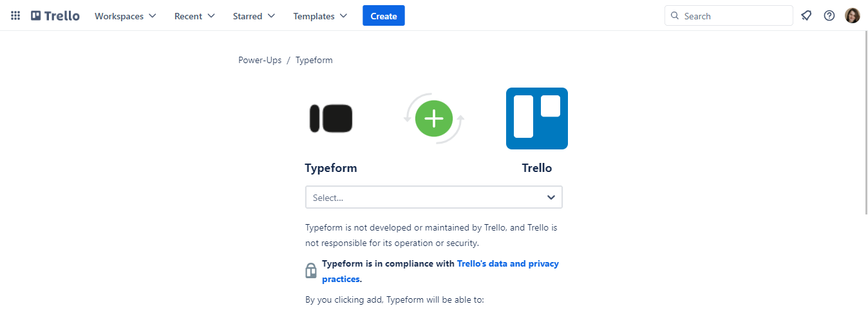The height and width of the screenshot is (322, 868).
Task: Open the app switcher grid icon
Action: click(x=15, y=16)
